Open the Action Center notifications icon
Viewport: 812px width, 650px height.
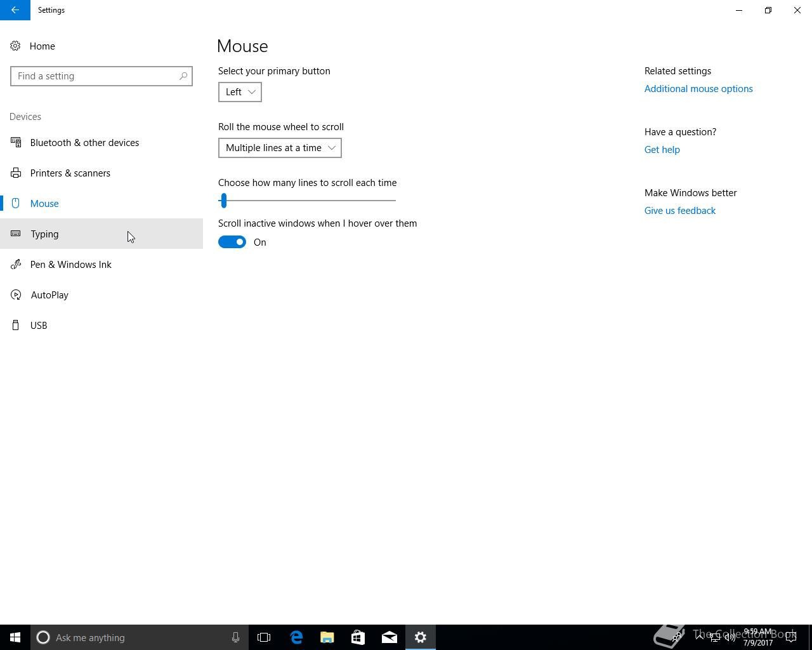click(791, 637)
